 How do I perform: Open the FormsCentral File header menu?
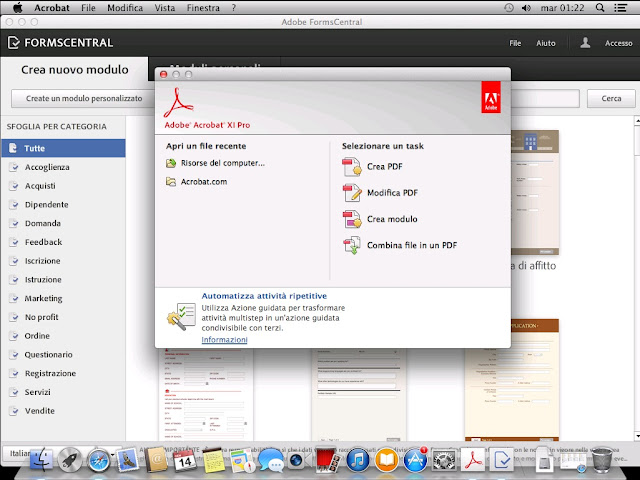pyautogui.click(x=515, y=43)
